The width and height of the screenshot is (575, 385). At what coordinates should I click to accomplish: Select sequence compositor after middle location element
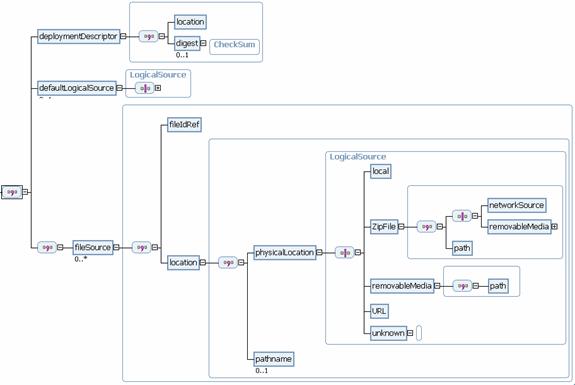[228, 263]
